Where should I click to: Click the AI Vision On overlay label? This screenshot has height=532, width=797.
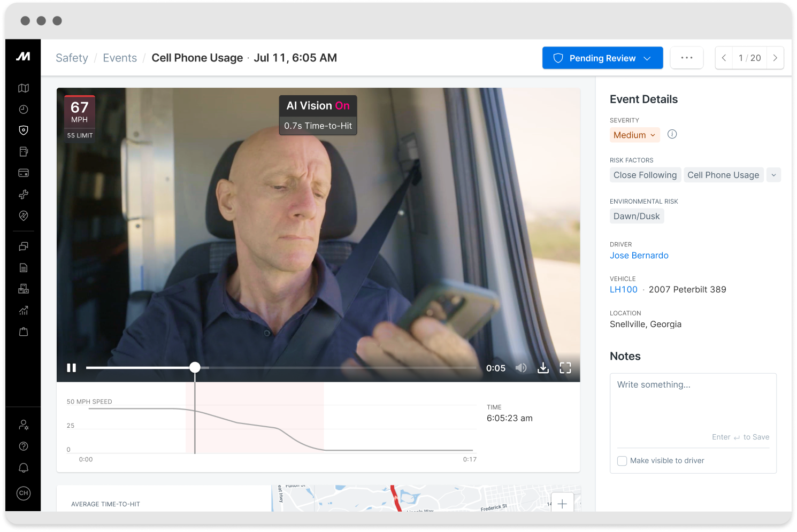(318, 106)
